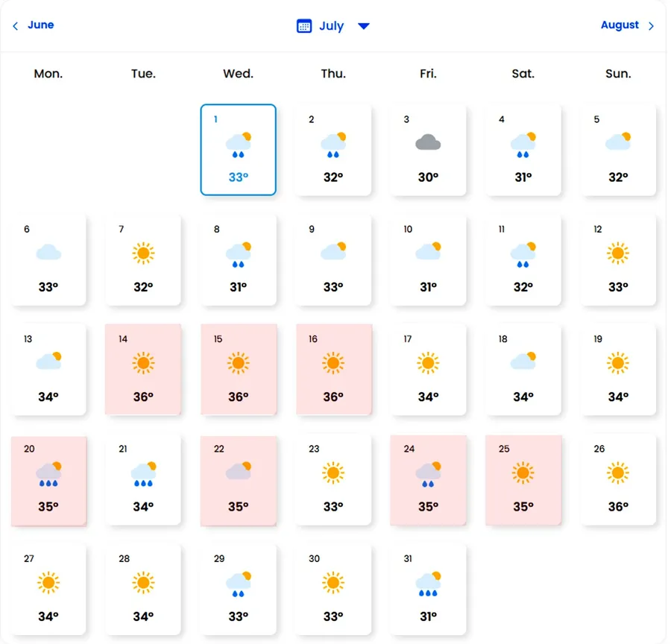
Task: Click the sun icon on July 7
Action: pyautogui.click(x=143, y=252)
